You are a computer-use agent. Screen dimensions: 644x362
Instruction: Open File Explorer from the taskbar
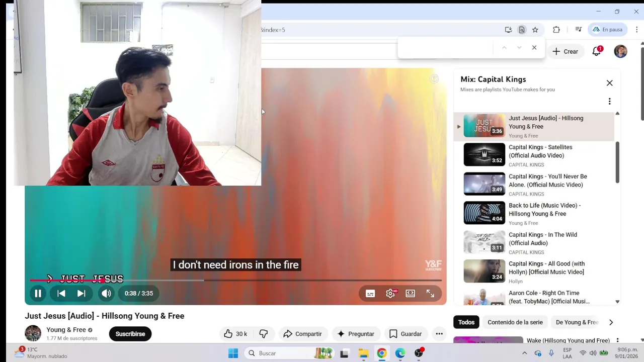coord(363,353)
